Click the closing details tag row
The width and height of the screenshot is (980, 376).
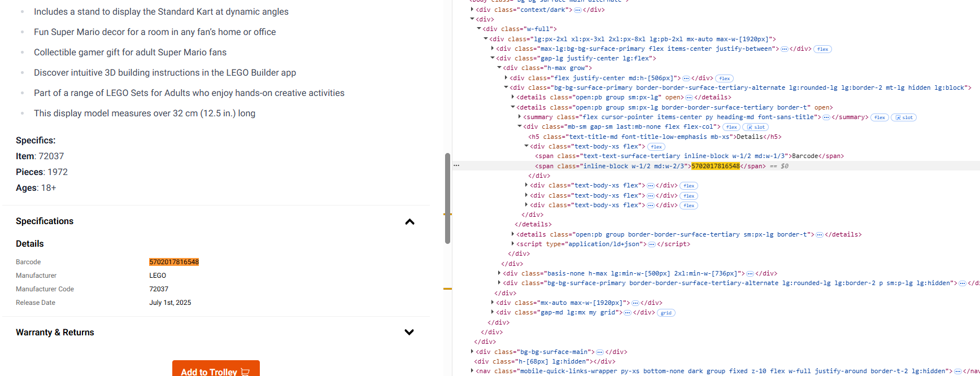tap(533, 225)
